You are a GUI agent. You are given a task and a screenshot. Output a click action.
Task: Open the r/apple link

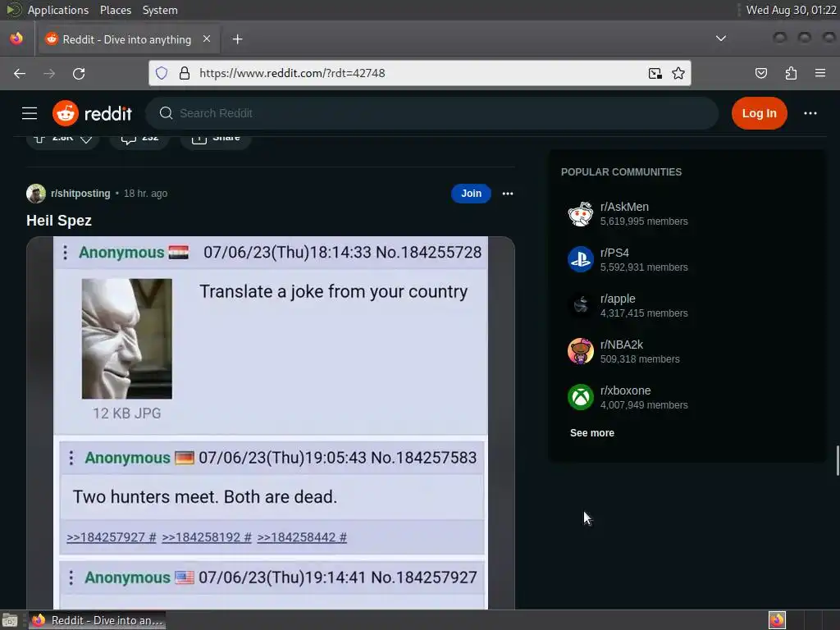618,299
